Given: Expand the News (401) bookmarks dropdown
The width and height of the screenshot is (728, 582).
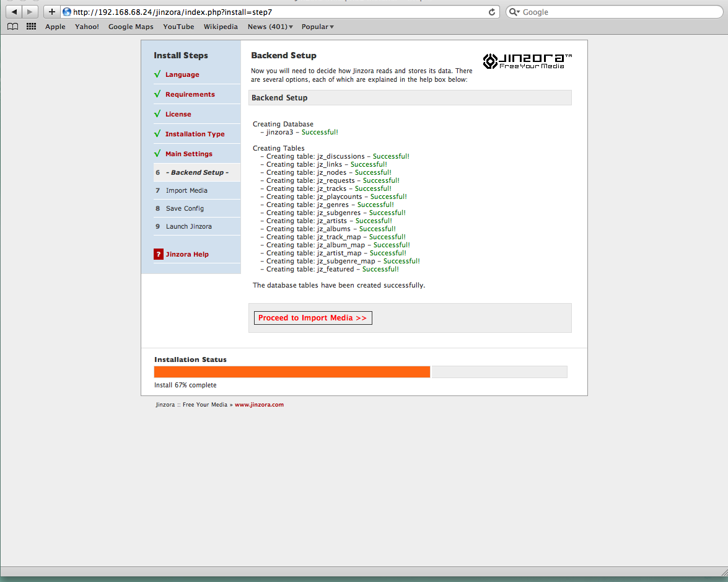Looking at the screenshot, I should pyautogui.click(x=270, y=27).
